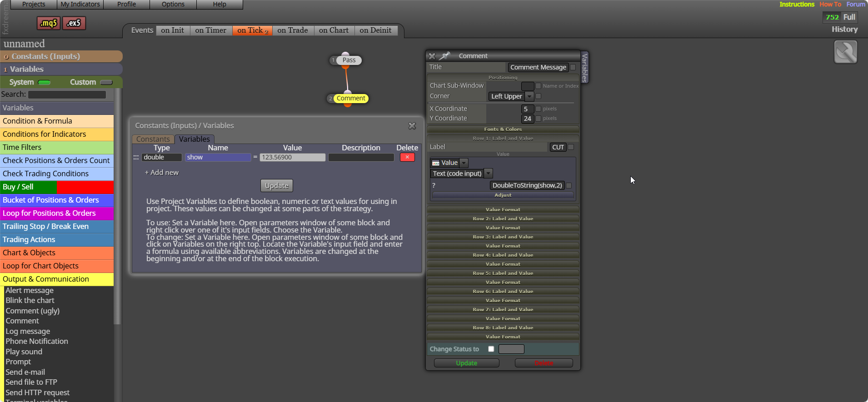Select the yellow Comment block node
This screenshot has width=868, height=402.
[x=351, y=98]
